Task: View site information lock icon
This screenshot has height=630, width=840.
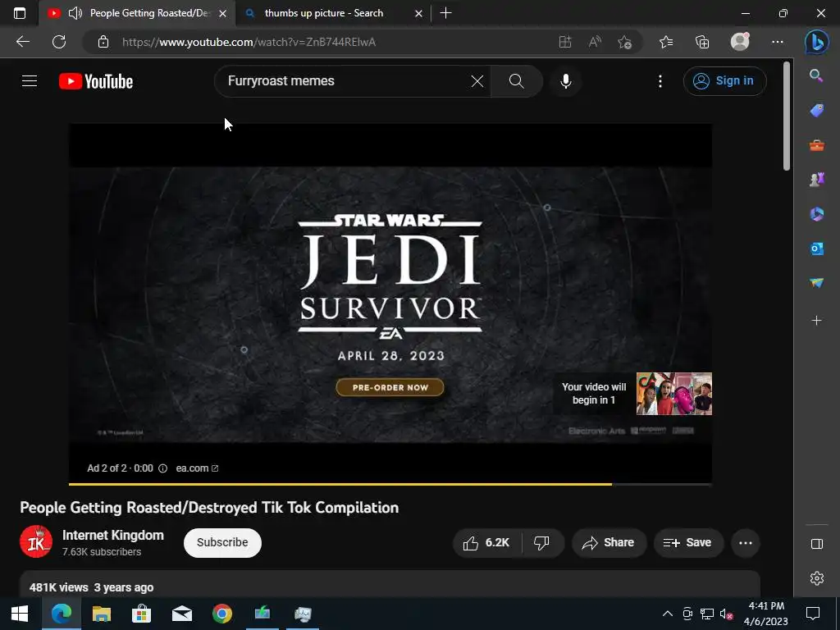Action: pos(103,42)
